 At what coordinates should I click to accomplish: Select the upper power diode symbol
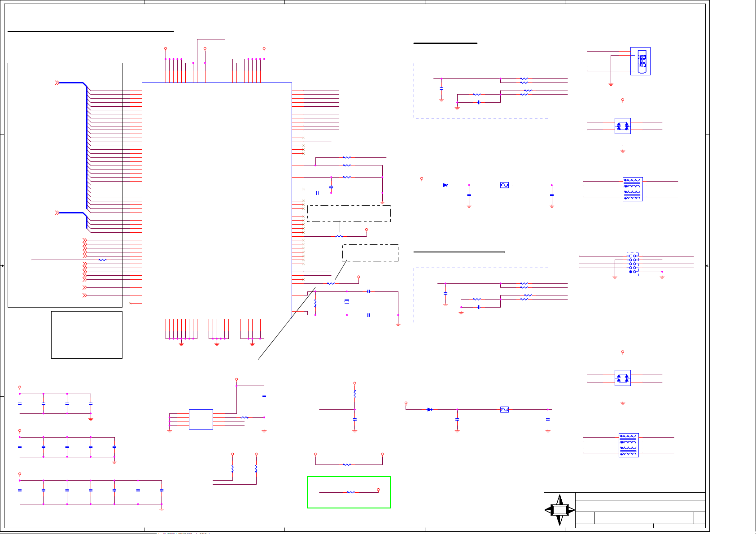pos(446,185)
